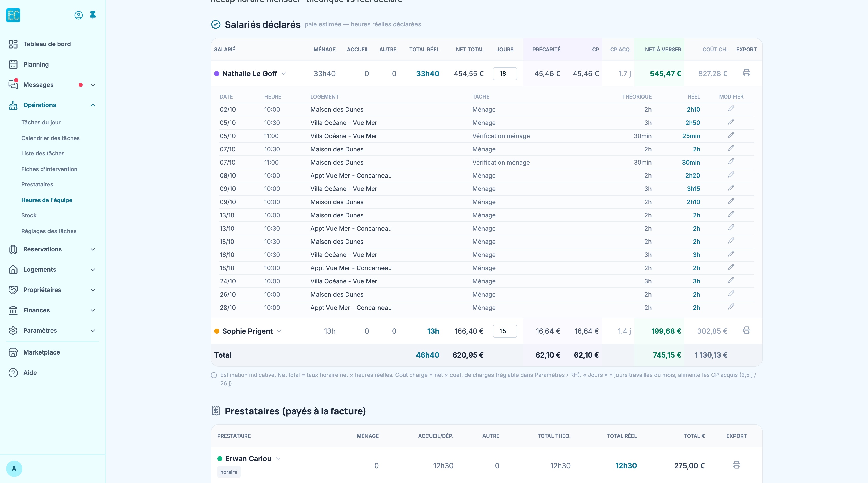Print Nathalie Le Goff's export
Viewport: 868px width, 483px height.
746,73
